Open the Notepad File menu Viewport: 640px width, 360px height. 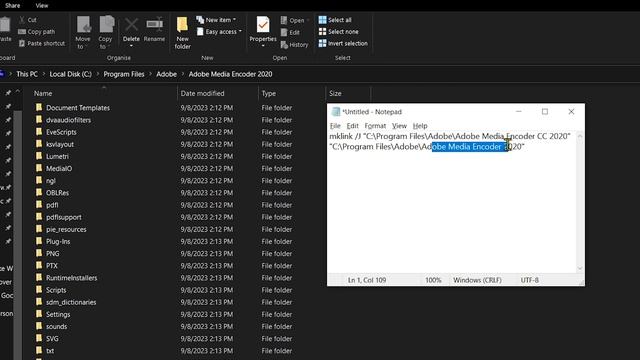pos(335,126)
